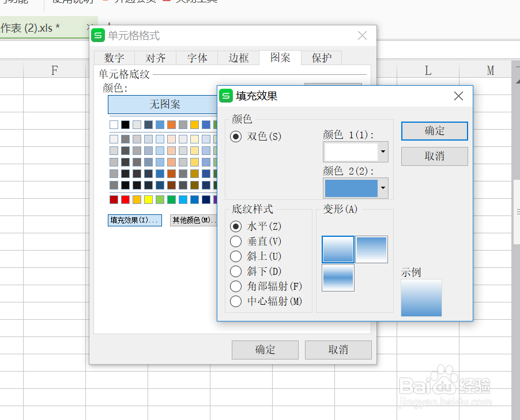Confirm fill effects with 确定 button
This screenshot has width=520, height=420.
point(434,131)
